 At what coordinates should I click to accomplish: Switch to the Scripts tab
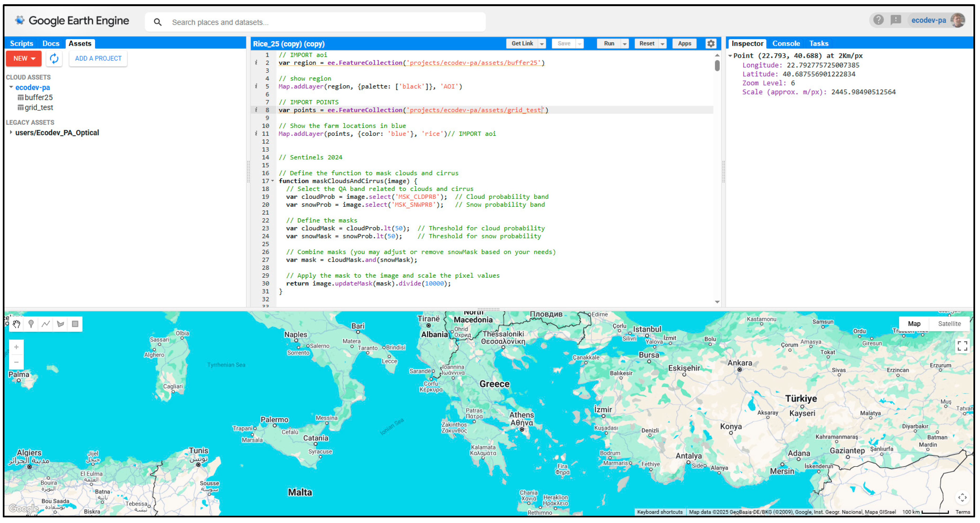[21, 43]
